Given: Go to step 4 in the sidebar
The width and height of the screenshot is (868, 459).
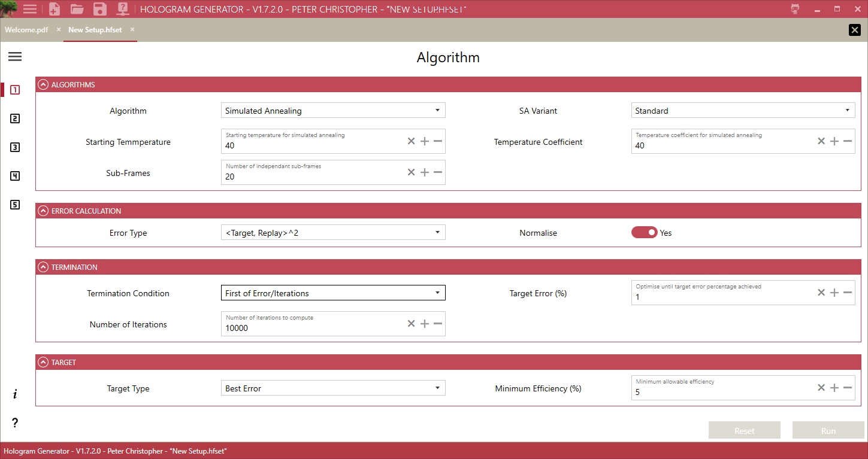Looking at the screenshot, I should (x=15, y=176).
